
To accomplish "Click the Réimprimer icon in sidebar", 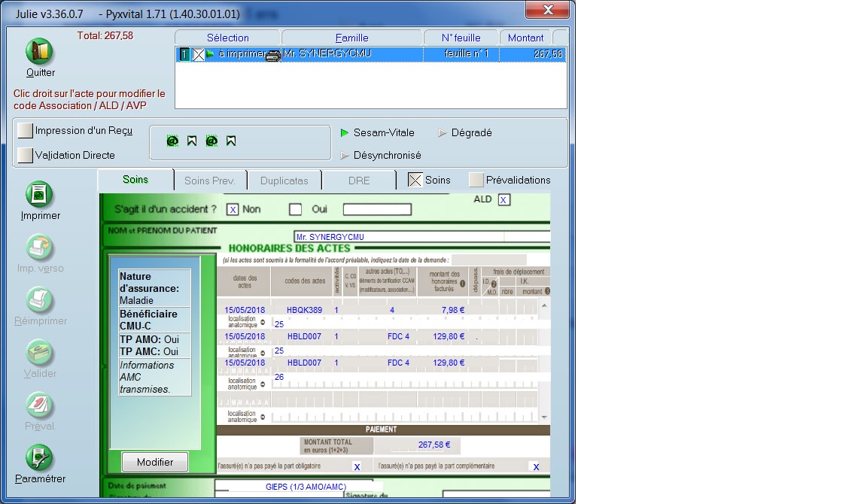I will [x=40, y=300].
